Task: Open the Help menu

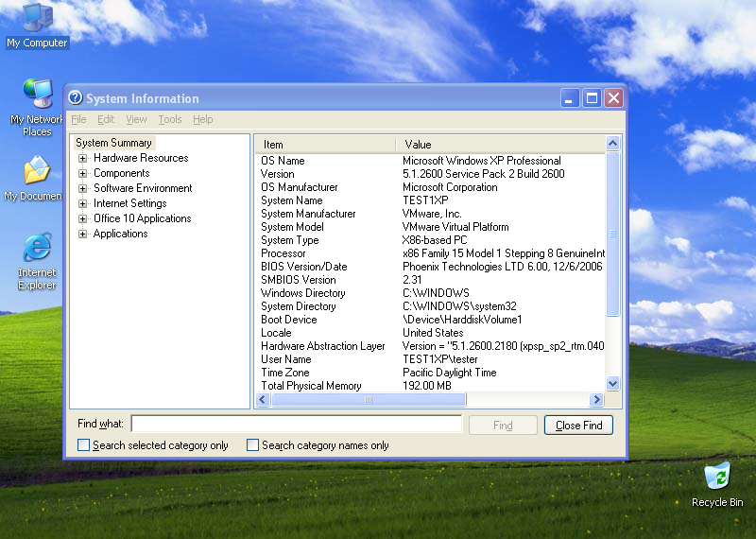Action: point(202,119)
